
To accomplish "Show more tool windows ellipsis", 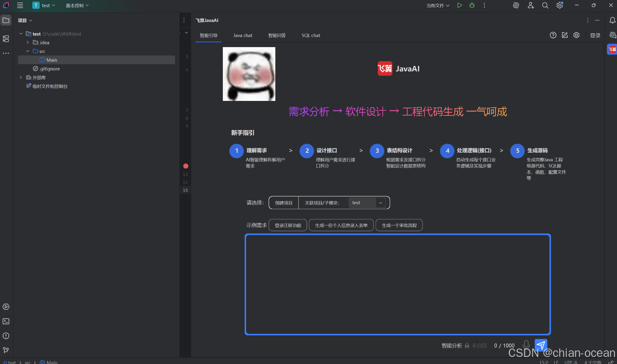I will [6, 53].
